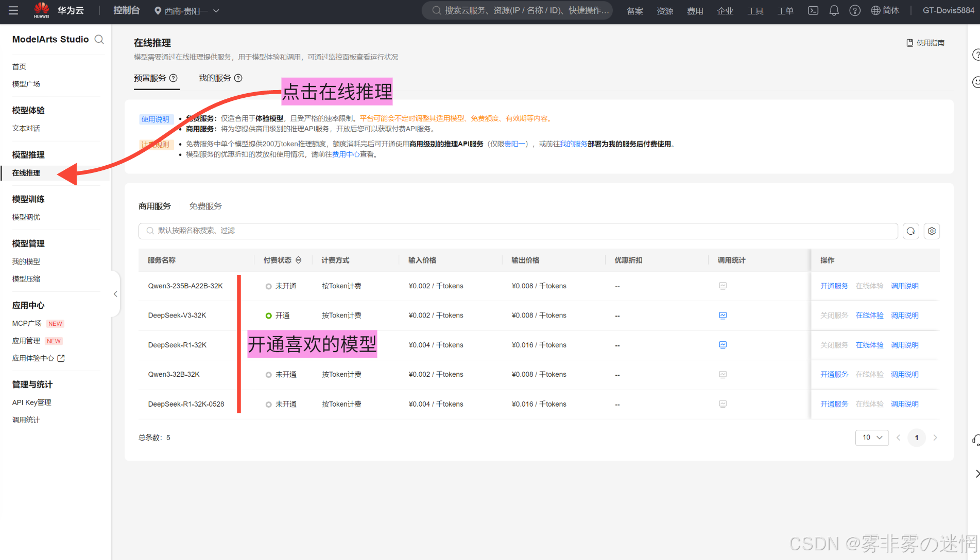Focus the top cloud service search box
The width and height of the screenshot is (980, 560).
coord(517,10)
